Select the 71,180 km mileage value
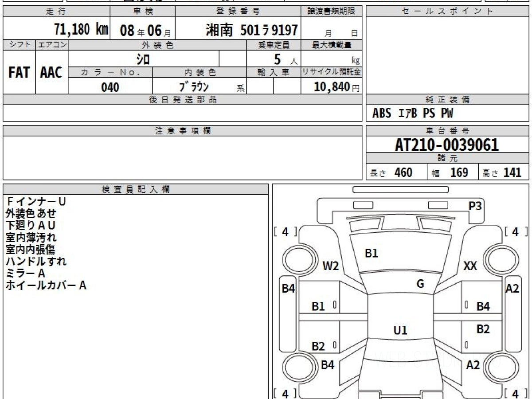Screen dimensions: 532x399 click(81, 29)
